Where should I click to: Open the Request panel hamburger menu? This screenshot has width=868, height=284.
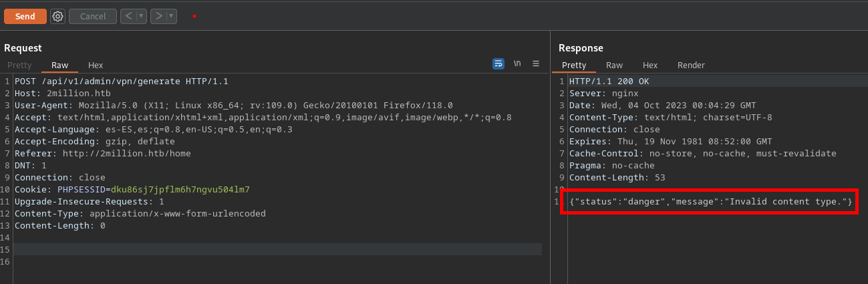coord(536,64)
